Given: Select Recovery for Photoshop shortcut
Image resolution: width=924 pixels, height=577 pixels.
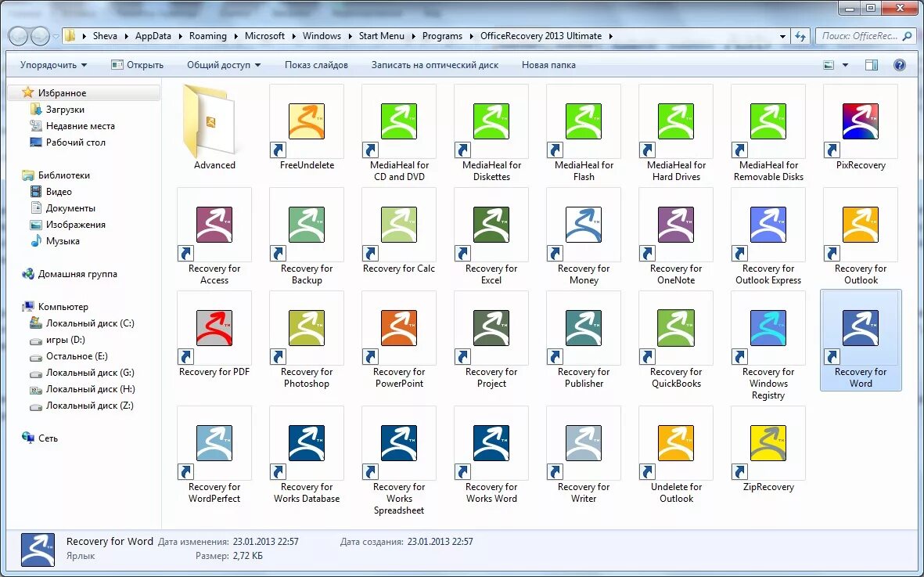Looking at the screenshot, I should pyautogui.click(x=307, y=340).
